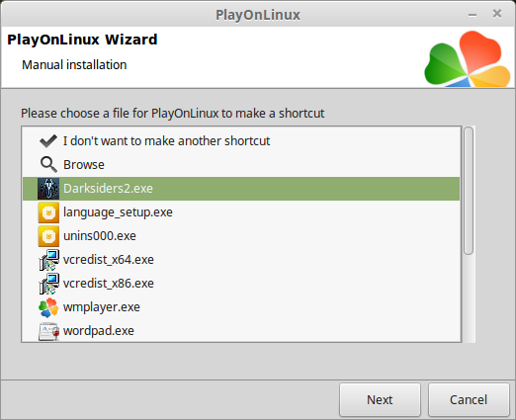Click the Darksiders2.exe game icon
This screenshot has width=516, height=420.
[x=48, y=189]
